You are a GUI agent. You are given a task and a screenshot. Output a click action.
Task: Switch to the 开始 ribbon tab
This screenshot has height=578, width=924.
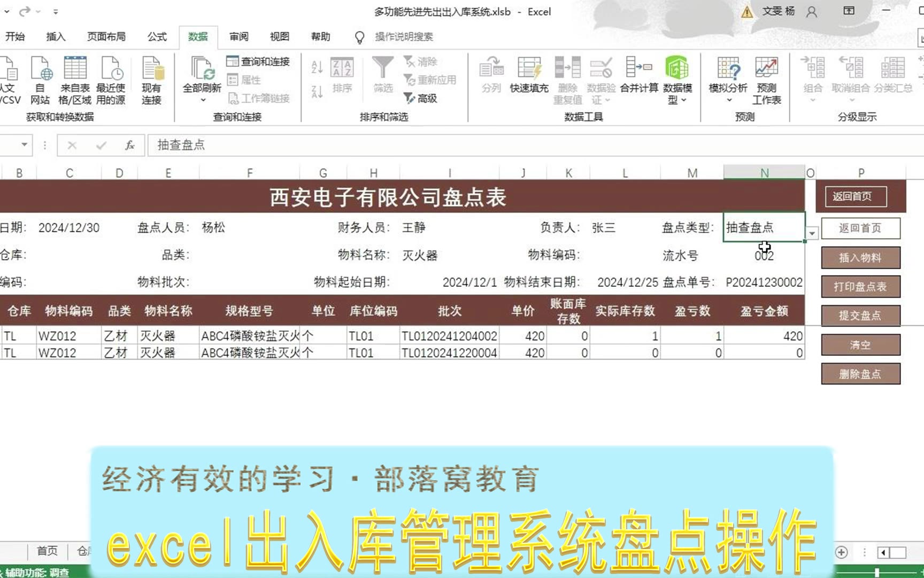[15, 36]
